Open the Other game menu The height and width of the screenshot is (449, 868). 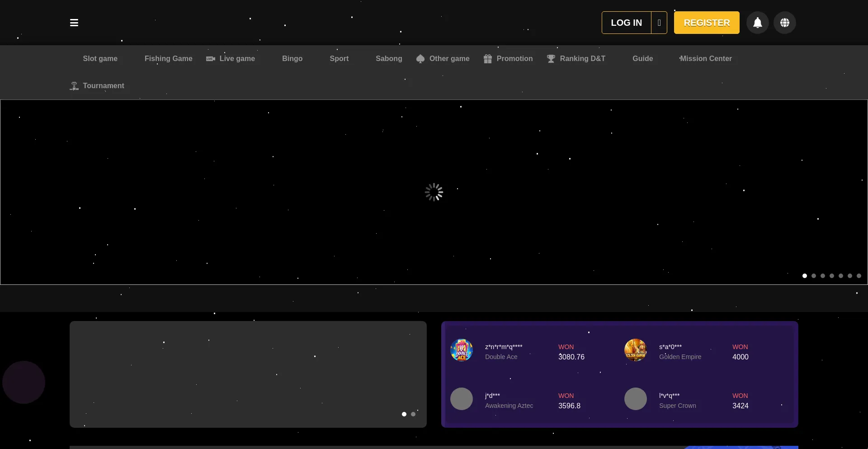449,59
